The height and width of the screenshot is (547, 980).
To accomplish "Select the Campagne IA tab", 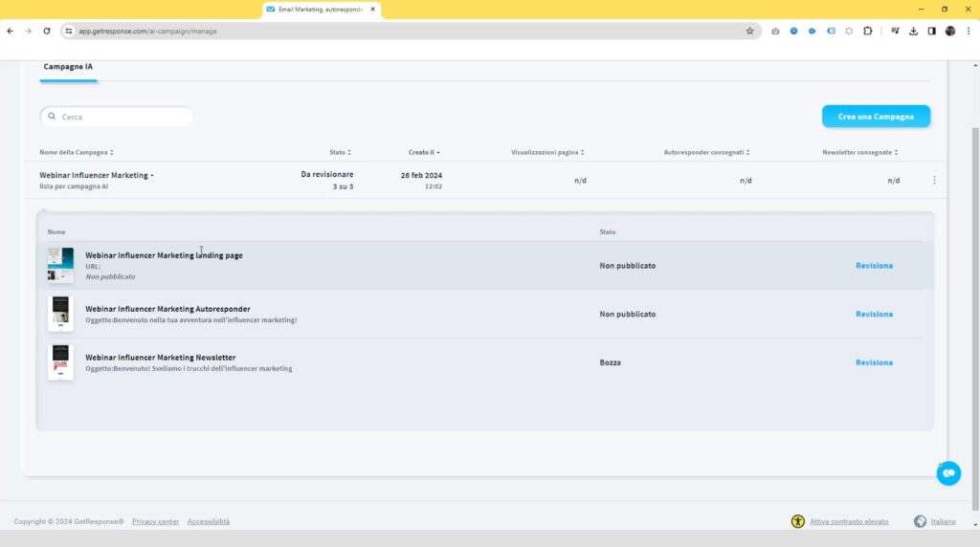I will [68, 67].
